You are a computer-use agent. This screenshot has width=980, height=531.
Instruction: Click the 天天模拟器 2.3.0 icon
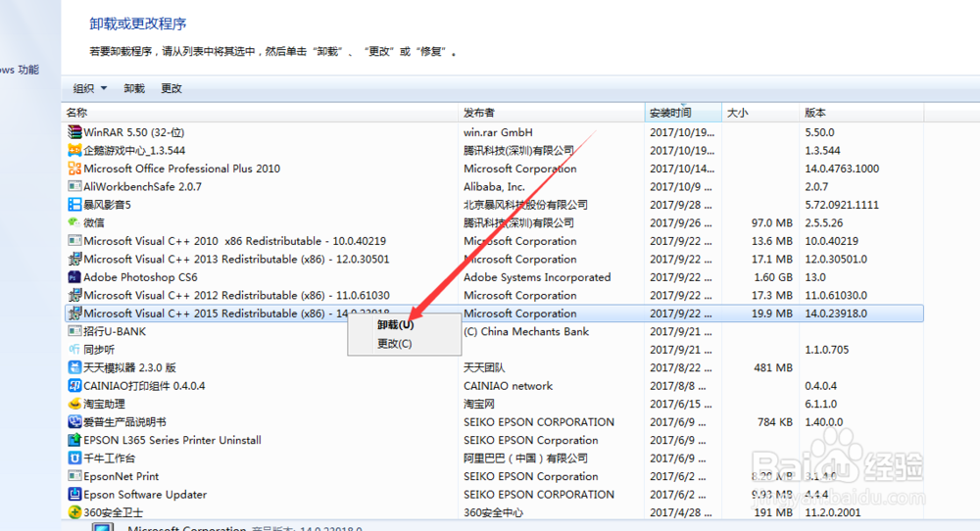[x=74, y=367]
